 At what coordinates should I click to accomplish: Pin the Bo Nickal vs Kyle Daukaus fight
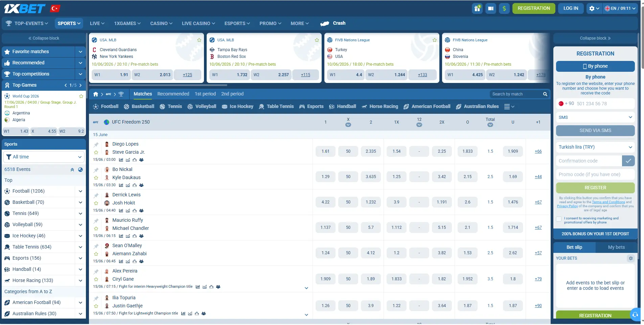point(96,170)
